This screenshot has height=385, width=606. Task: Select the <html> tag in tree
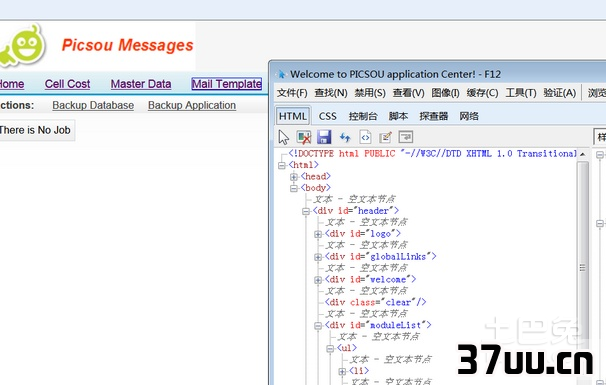click(303, 165)
